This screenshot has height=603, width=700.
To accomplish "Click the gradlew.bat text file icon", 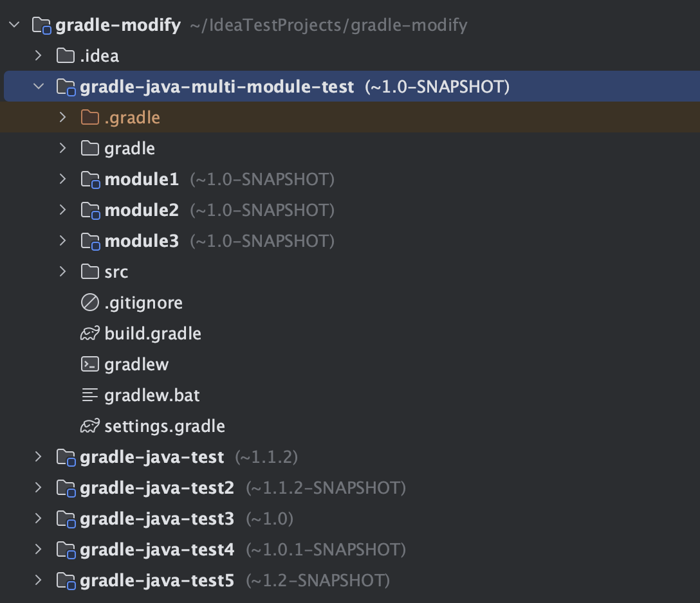I will pos(90,395).
